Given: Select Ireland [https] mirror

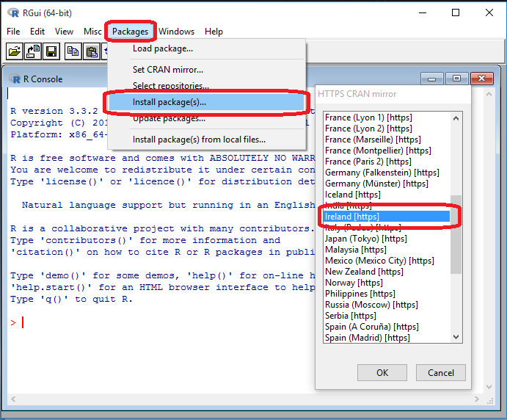Looking at the screenshot, I should [387, 217].
